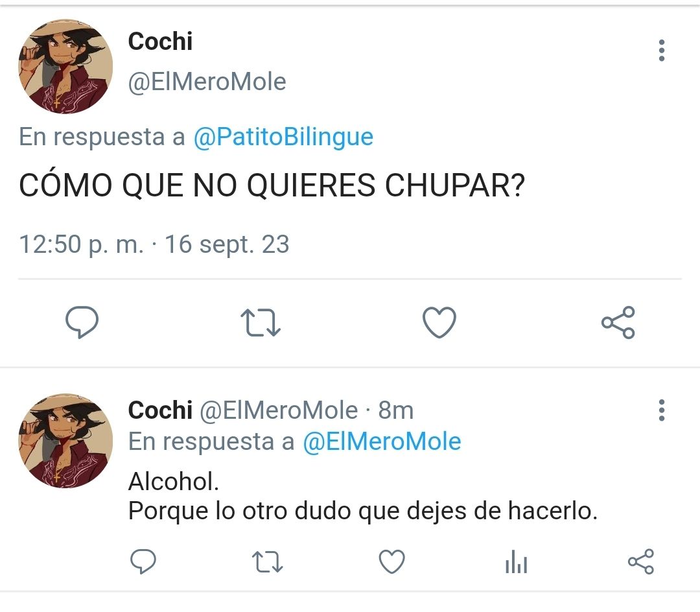Screen dimensions: 700x612
Task: Open the blue @ElMeroMole mention link
Action: tap(382, 441)
